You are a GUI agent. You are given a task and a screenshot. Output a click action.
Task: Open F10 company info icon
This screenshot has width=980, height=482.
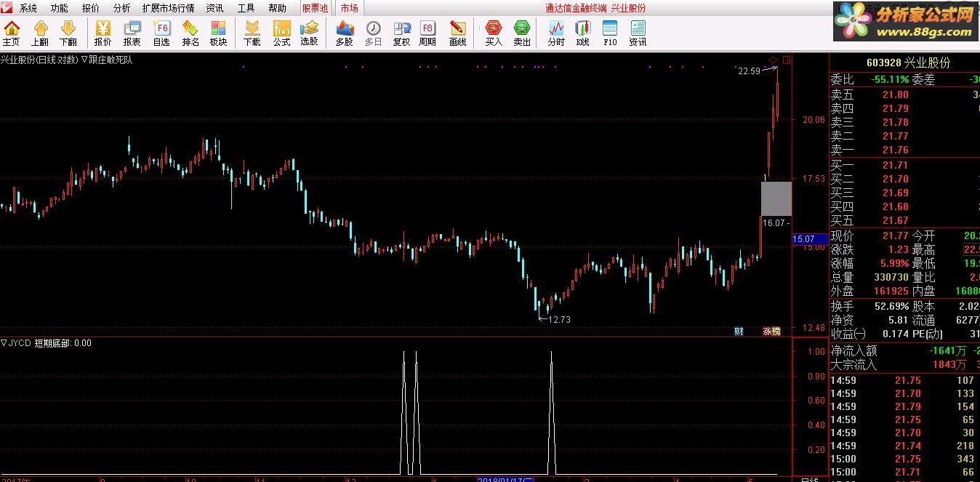coord(610,33)
